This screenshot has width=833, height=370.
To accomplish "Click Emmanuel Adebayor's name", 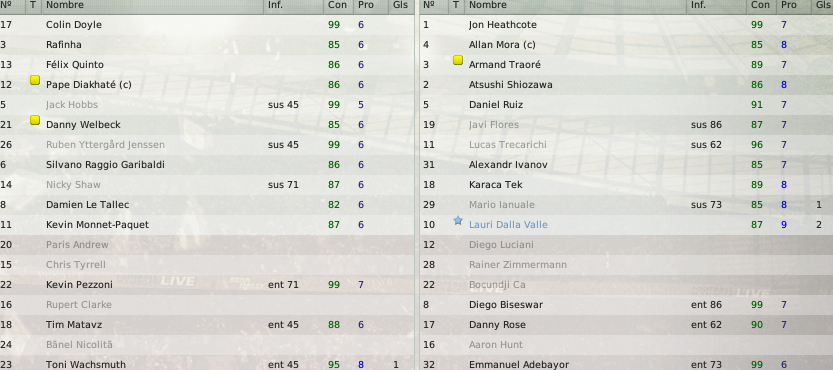I will (518, 365).
